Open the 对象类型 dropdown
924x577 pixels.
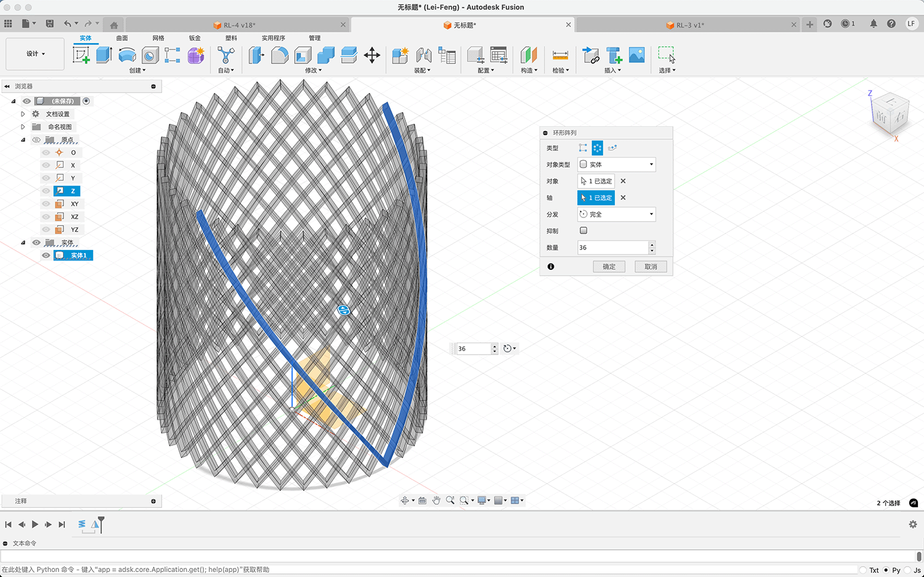click(616, 164)
